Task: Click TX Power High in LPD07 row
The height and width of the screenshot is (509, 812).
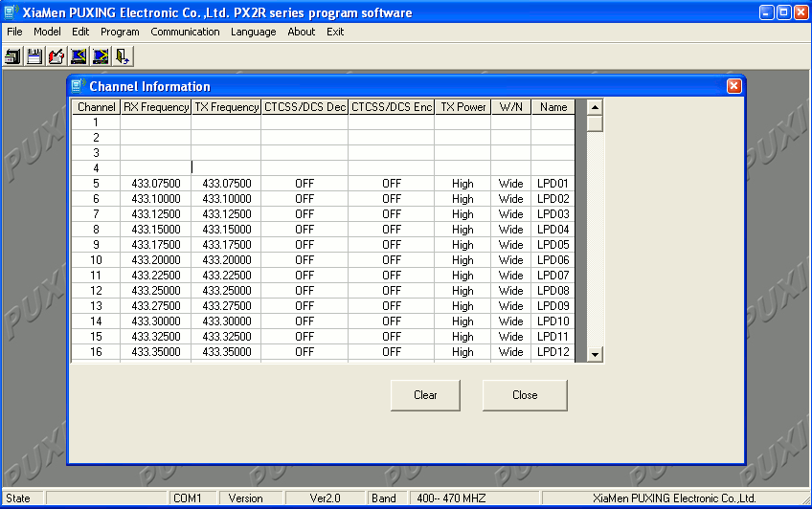Action: pos(462,276)
